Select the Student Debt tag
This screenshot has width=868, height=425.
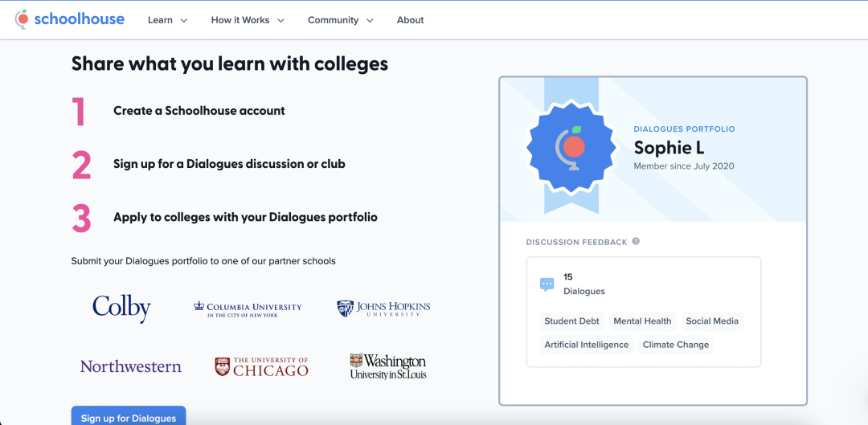(x=572, y=321)
